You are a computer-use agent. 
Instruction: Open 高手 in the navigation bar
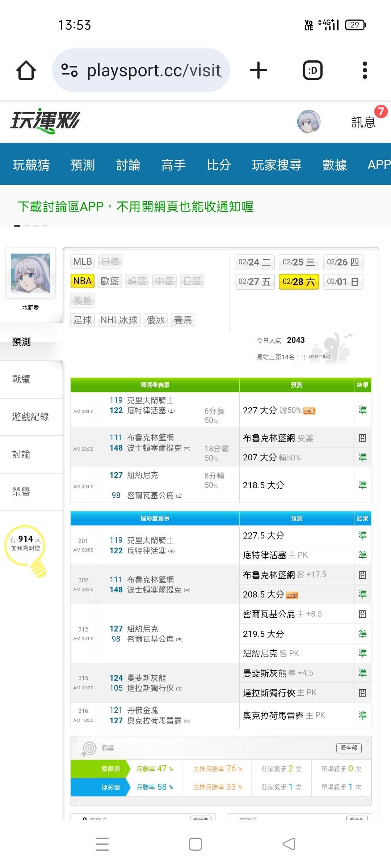pos(173,165)
